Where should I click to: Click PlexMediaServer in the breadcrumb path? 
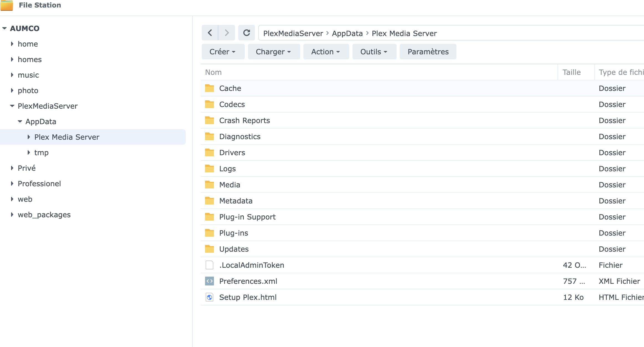[293, 33]
